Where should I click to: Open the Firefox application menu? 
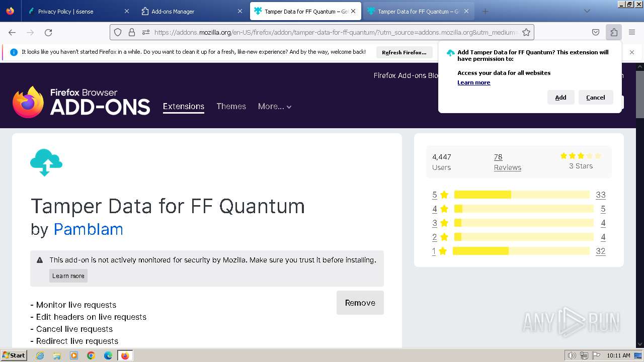(x=632, y=32)
